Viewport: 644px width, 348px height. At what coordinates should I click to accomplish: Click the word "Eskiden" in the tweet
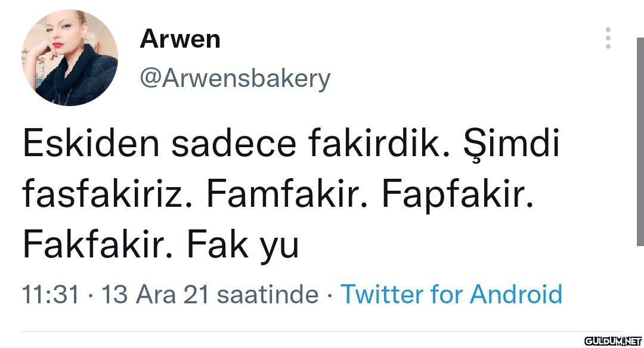point(91,145)
